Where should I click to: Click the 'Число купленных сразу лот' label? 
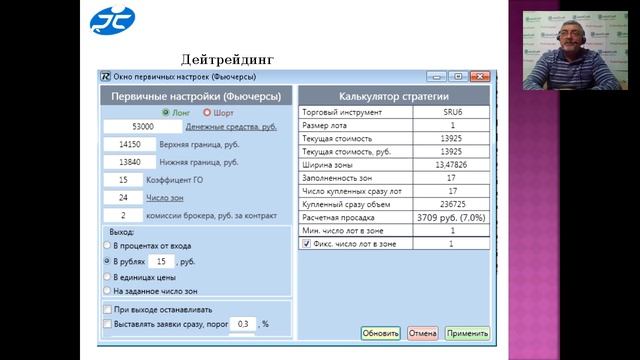(x=352, y=191)
